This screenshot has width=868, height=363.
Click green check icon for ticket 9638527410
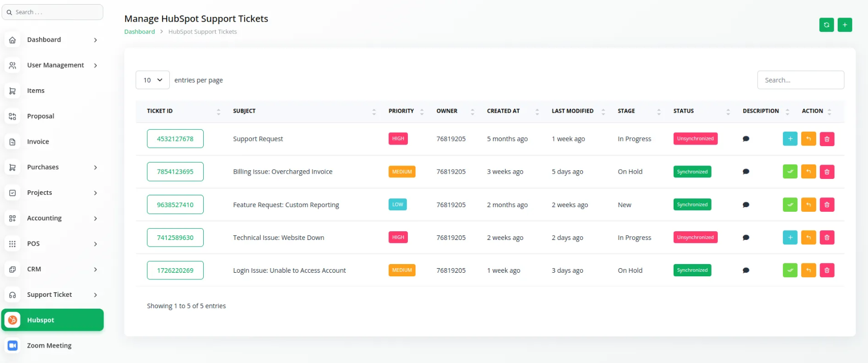[x=790, y=205]
